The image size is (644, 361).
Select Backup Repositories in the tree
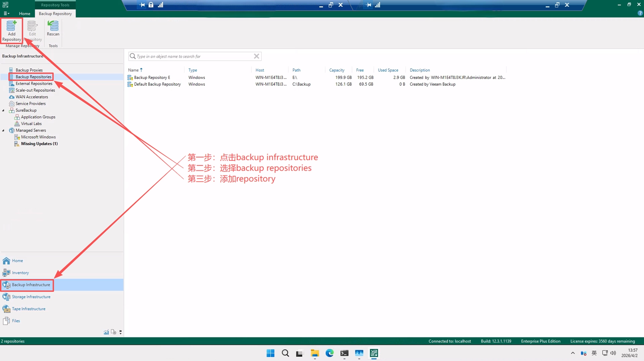pyautogui.click(x=33, y=77)
